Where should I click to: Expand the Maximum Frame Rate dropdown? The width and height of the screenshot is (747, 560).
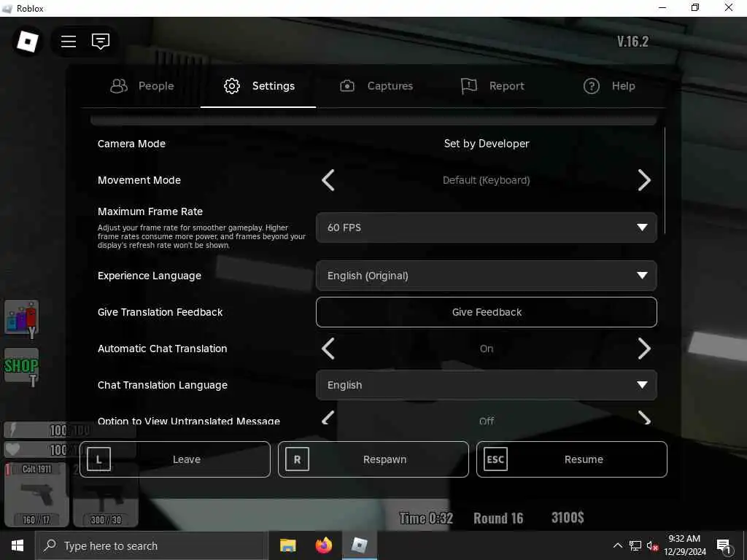pyautogui.click(x=487, y=227)
